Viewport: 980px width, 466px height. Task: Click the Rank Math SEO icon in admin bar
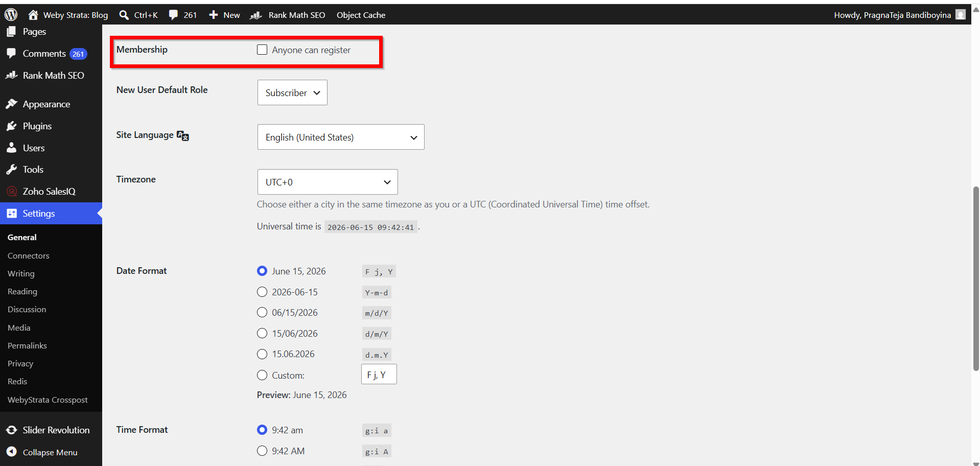tap(256, 15)
